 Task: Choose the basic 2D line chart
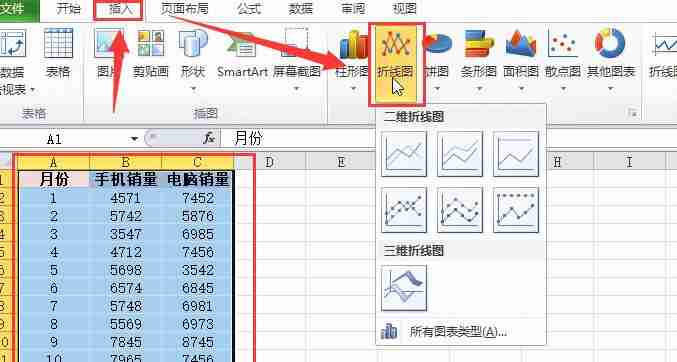tap(404, 154)
